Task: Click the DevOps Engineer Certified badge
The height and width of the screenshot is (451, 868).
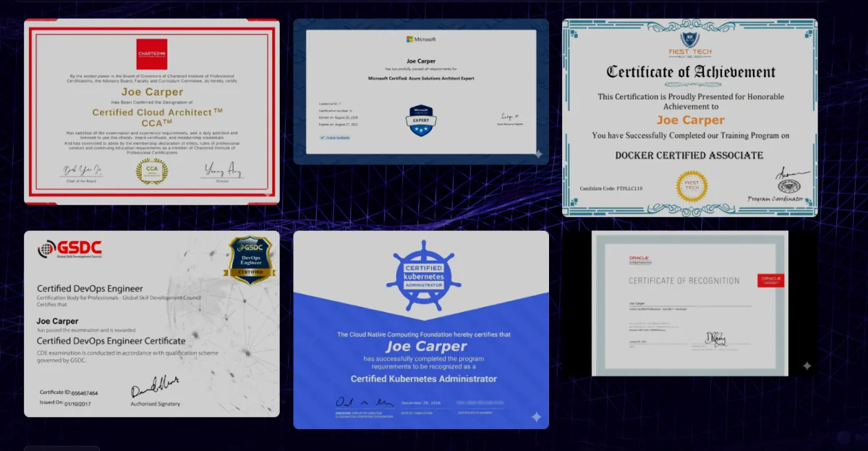Action: point(251,260)
